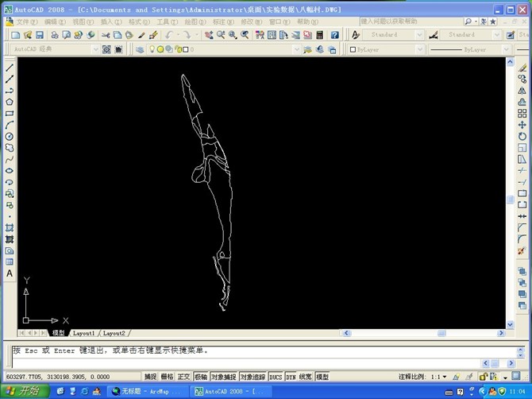The width and height of the screenshot is (532, 399).
Task: Click the Erase tool in modify toolbar
Action: click(522, 68)
